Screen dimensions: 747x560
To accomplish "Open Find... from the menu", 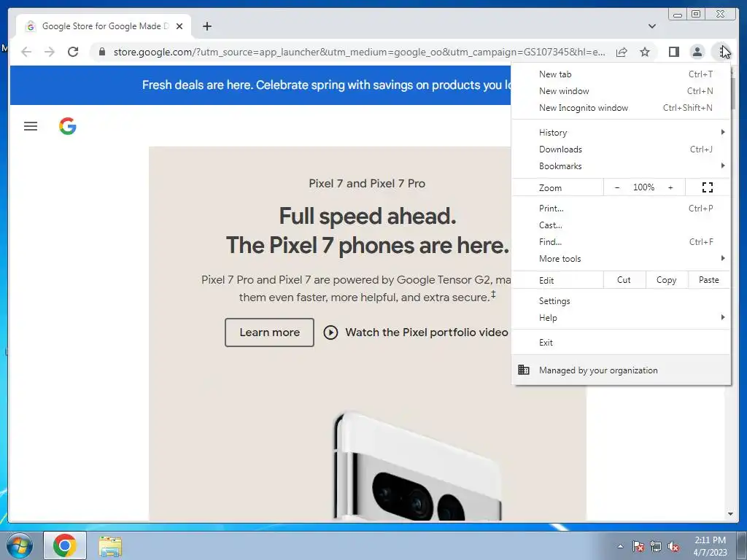I will point(621,242).
